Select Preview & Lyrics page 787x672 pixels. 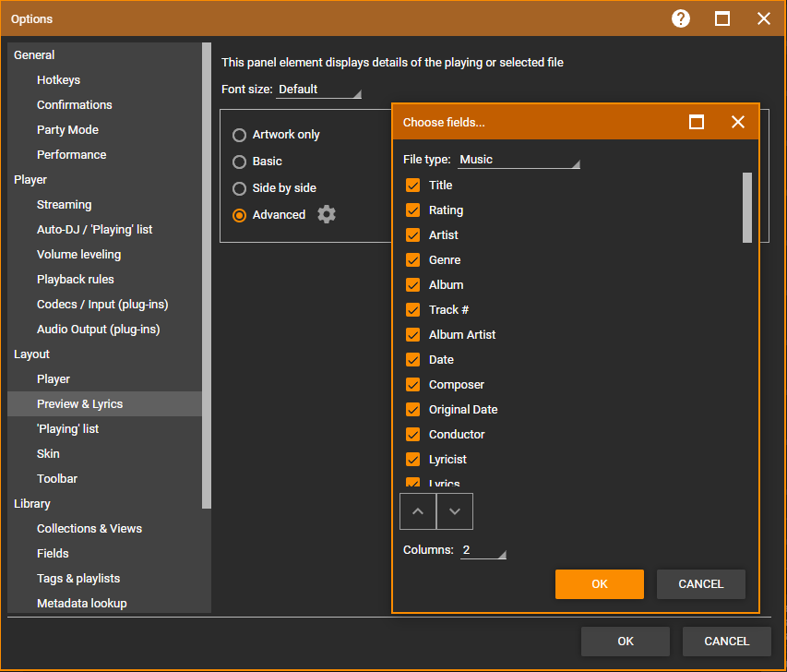coord(104,403)
